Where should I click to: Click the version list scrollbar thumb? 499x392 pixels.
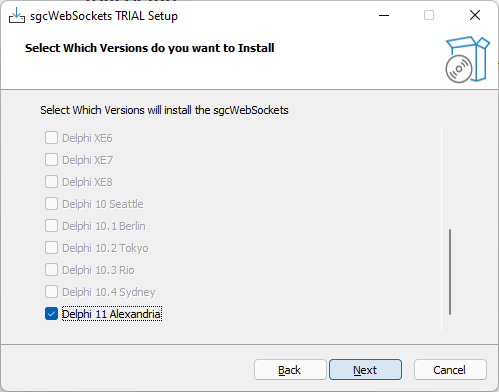point(450,272)
